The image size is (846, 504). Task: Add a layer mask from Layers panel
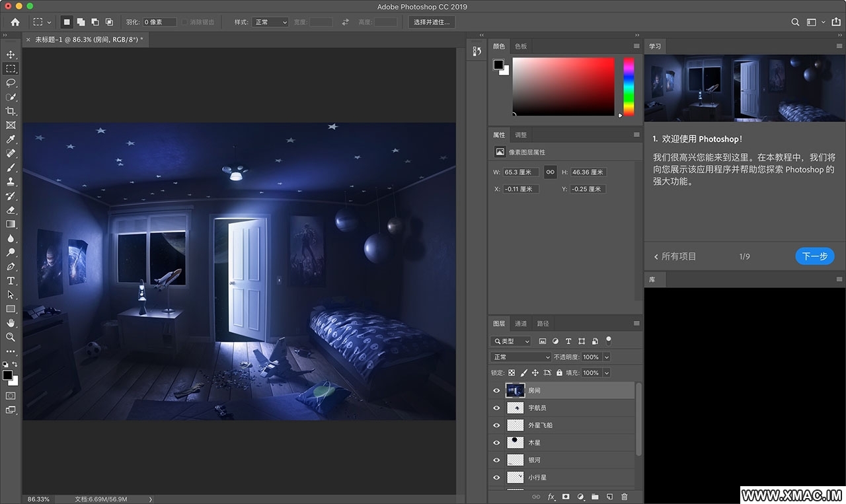click(x=566, y=497)
